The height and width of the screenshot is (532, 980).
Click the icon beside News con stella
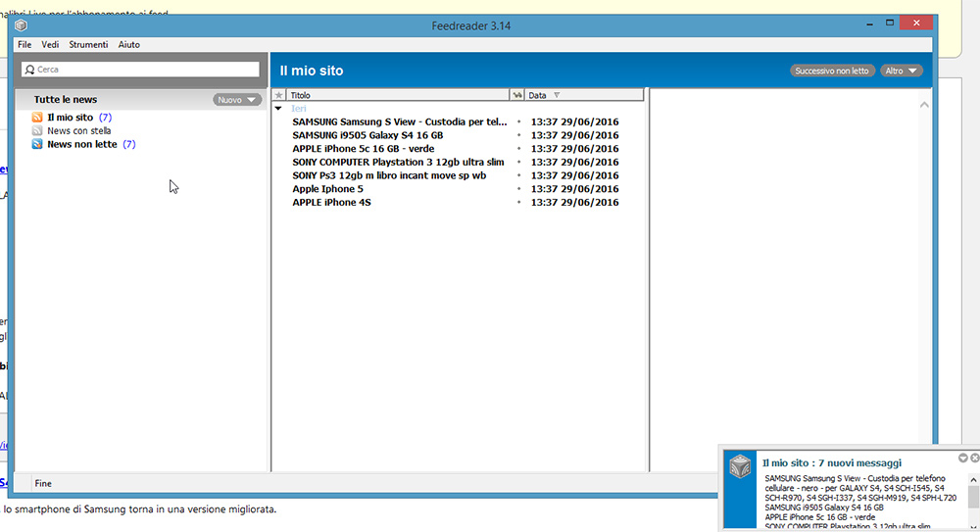point(37,130)
